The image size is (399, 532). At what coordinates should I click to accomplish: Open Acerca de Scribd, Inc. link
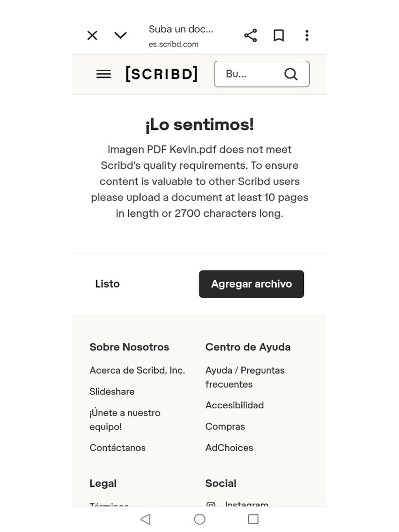tap(137, 370)
